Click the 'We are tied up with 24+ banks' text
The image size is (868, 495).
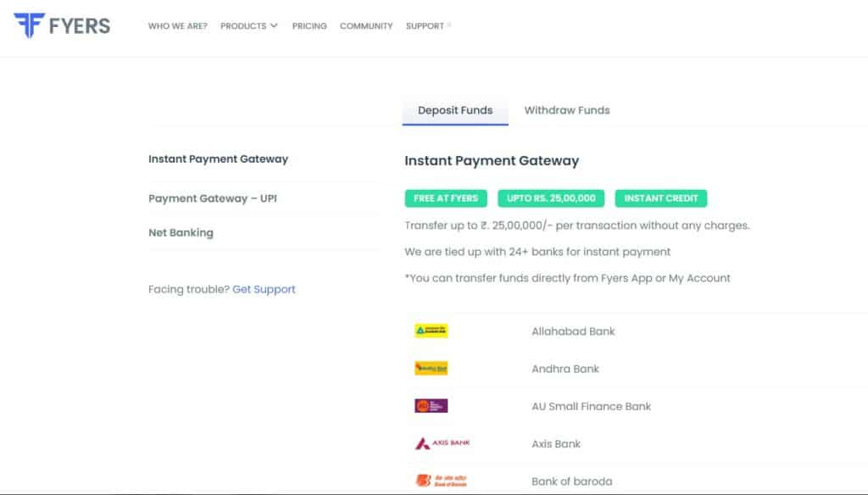(x=537, y=252)
